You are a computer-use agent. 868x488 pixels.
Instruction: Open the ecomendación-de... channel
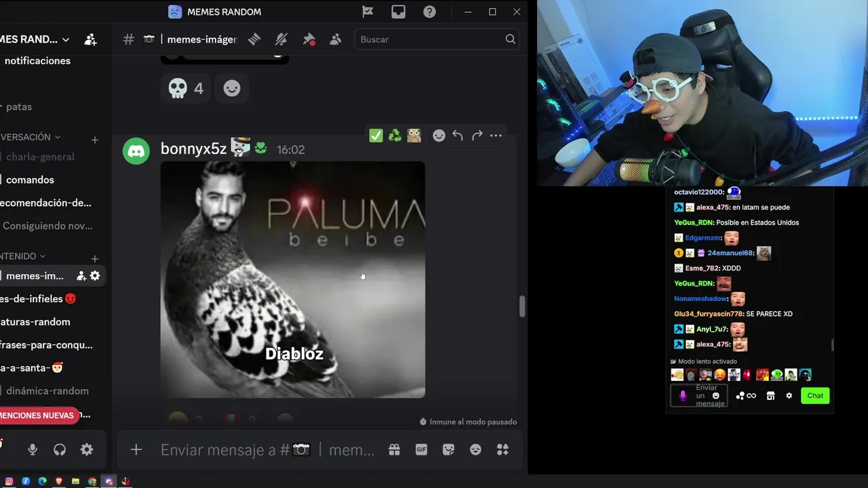[45, 203]
